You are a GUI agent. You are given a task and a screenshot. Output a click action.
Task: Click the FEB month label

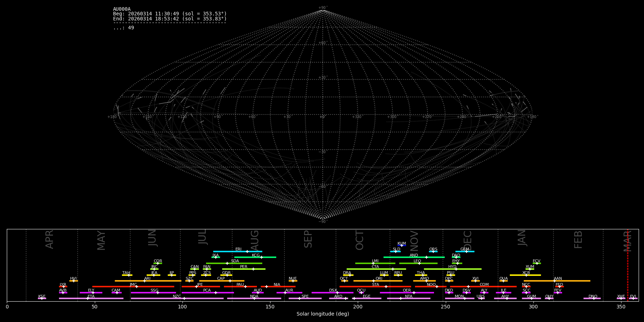578,239
